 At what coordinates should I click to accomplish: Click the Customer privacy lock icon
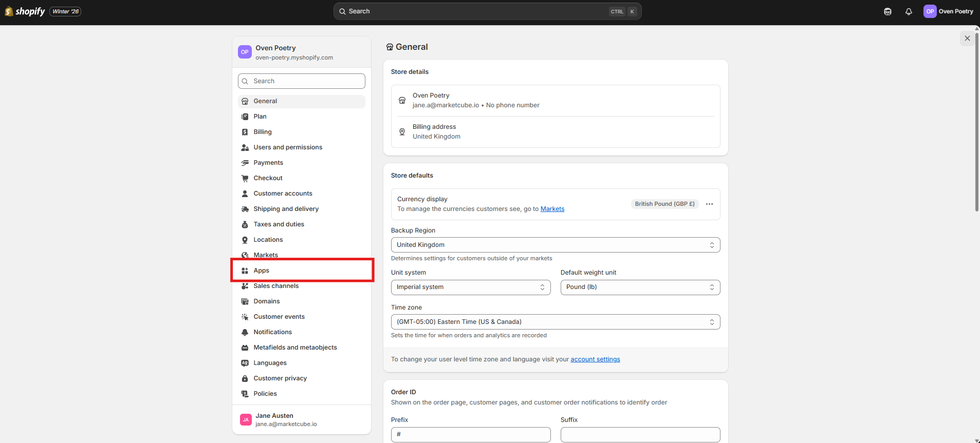point(245,378)
